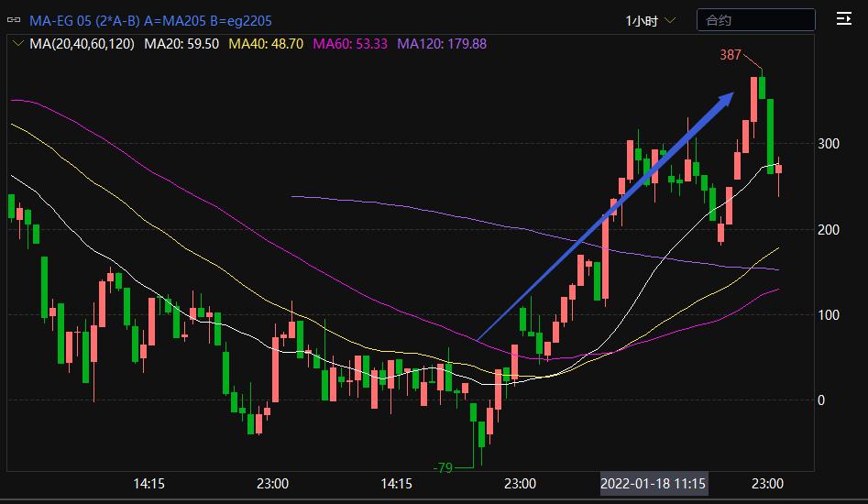Open the hamburger menu icon at top right
868x504 pixels.
click(x=843, y=19)
